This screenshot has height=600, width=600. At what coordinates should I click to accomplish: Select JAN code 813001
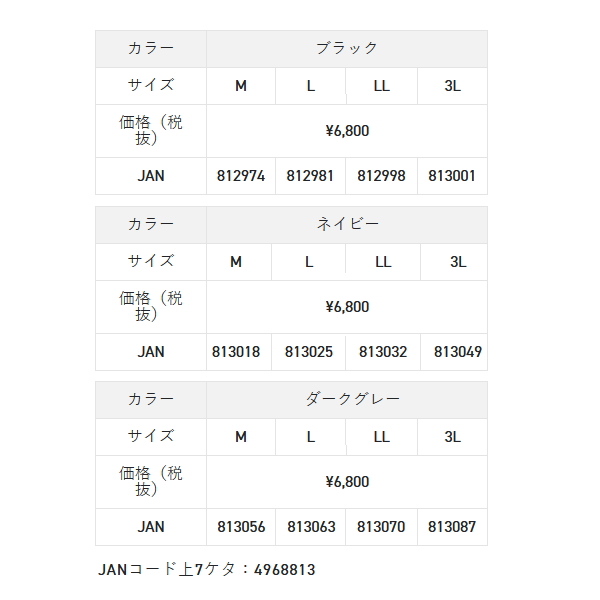pos(452,176)
